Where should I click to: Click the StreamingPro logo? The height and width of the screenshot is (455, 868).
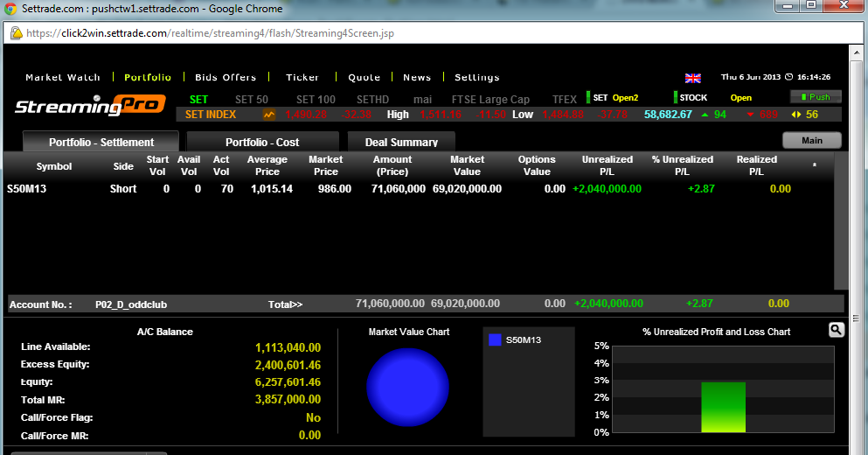(x=90, y=105)
